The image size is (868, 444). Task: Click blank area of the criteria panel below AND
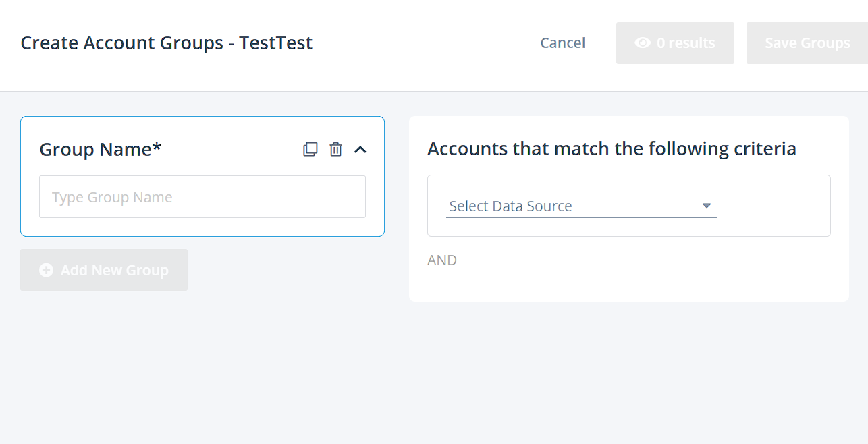coord(628,285)
